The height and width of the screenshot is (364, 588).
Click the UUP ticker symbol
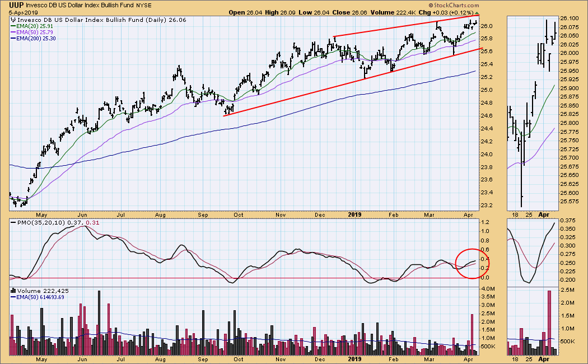click(16, 5)
